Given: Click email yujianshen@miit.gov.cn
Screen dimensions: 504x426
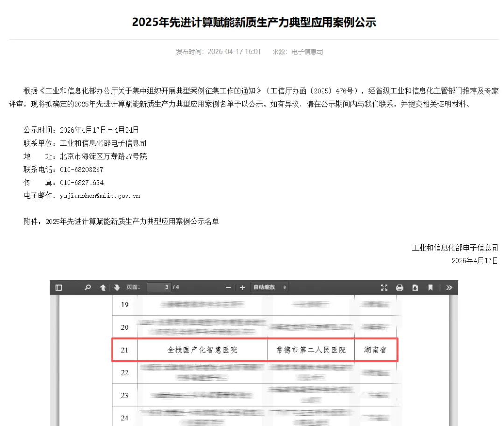Looking at the screenshot, I should (100, 196).
